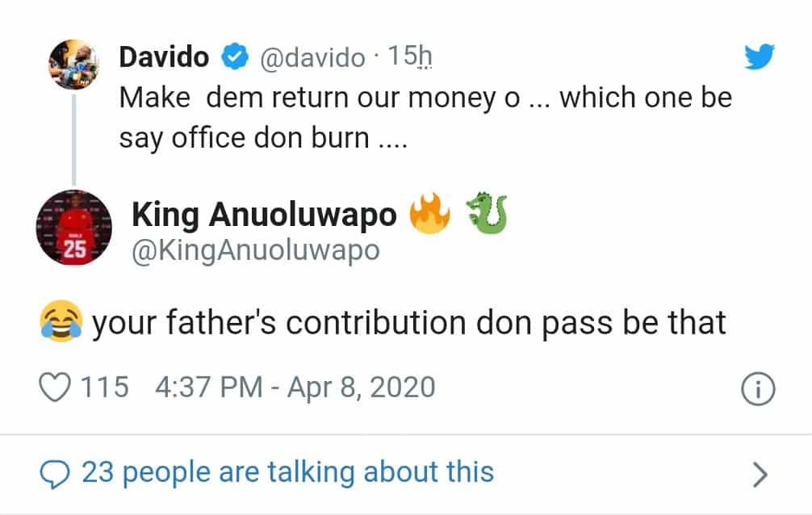Click King Anuoluwapo display name

[x=264, y=215]
